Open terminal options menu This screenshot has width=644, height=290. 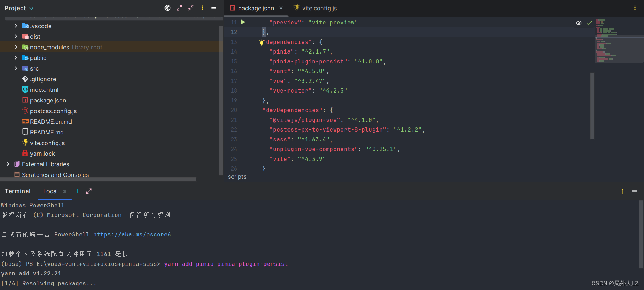click(623, 191)
